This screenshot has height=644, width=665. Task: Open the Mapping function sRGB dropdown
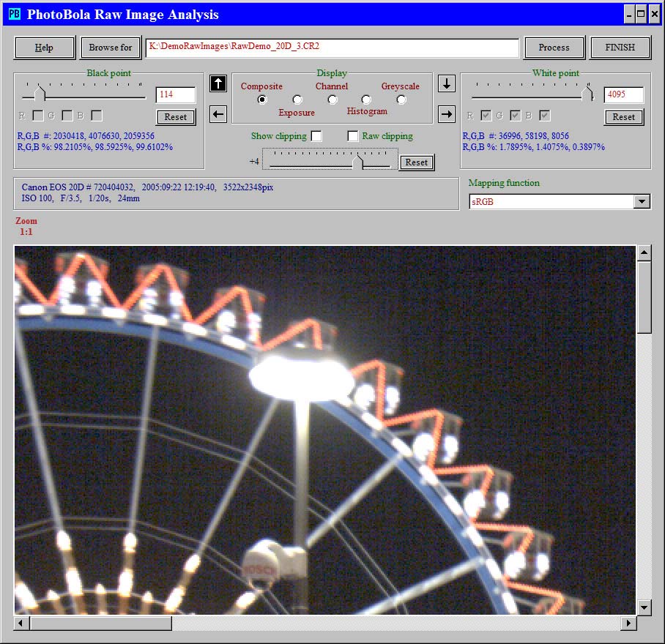pos(642,202)
